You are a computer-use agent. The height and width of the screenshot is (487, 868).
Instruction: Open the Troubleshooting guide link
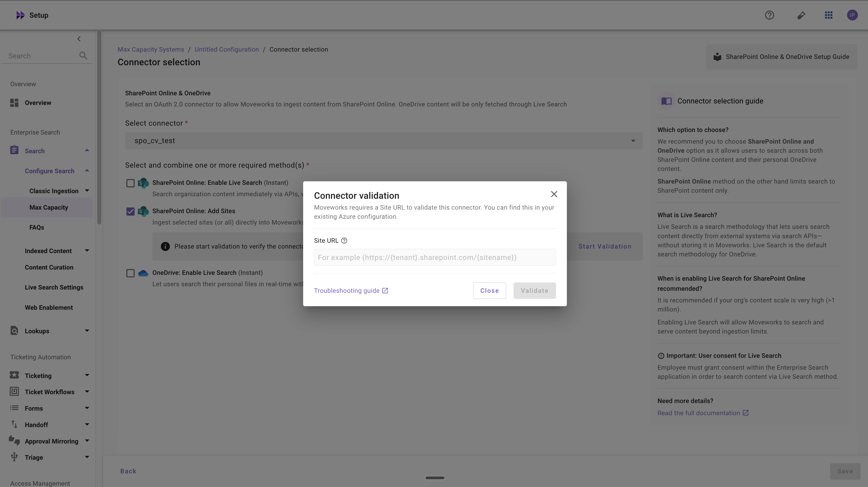(351, 291)
